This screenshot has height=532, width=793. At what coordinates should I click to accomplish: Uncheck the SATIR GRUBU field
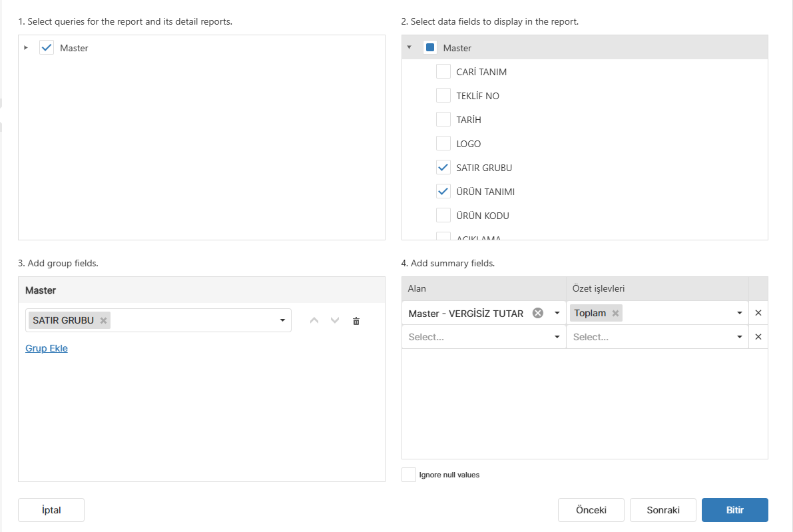[443, 167]
